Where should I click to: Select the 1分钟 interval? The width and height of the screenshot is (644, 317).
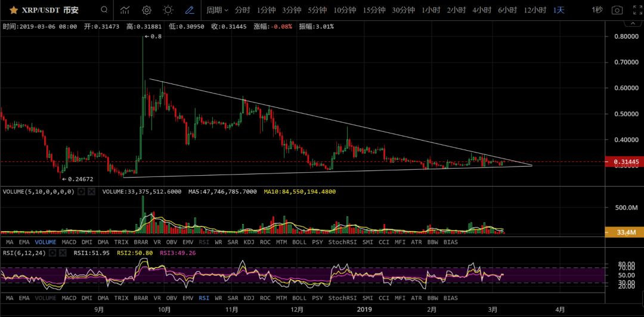(x=266, y=10)
